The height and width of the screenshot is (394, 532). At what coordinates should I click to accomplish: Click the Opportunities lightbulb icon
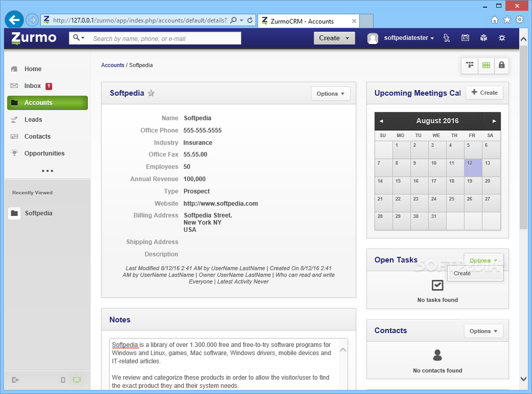(x=14, y=153)
